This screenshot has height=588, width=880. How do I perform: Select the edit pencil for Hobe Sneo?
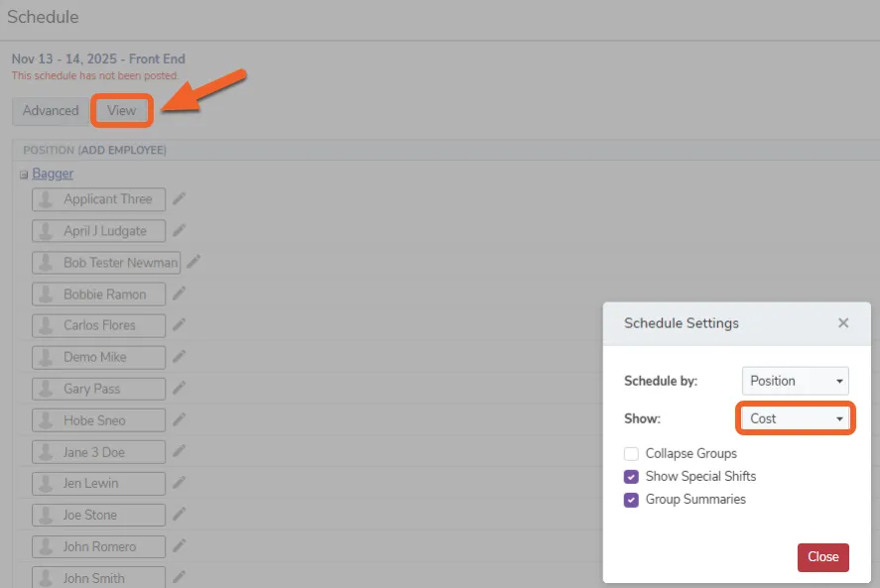[179, 419]
